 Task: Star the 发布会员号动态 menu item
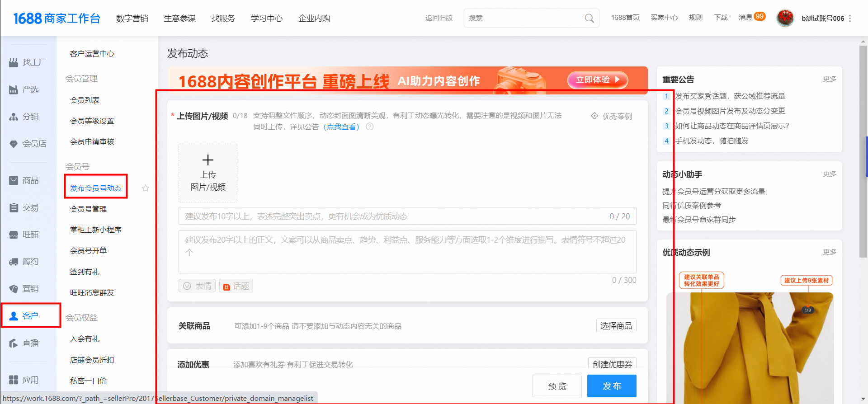click(x=145, y=188)
